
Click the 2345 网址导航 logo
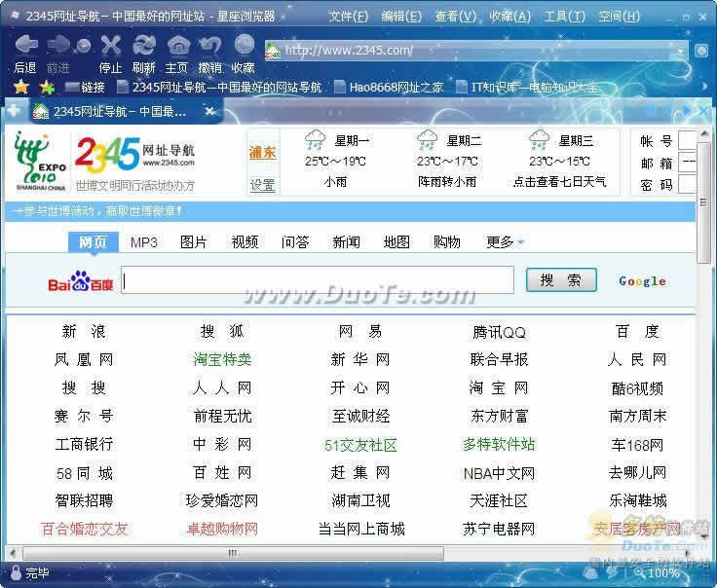[x=134, y=156]
